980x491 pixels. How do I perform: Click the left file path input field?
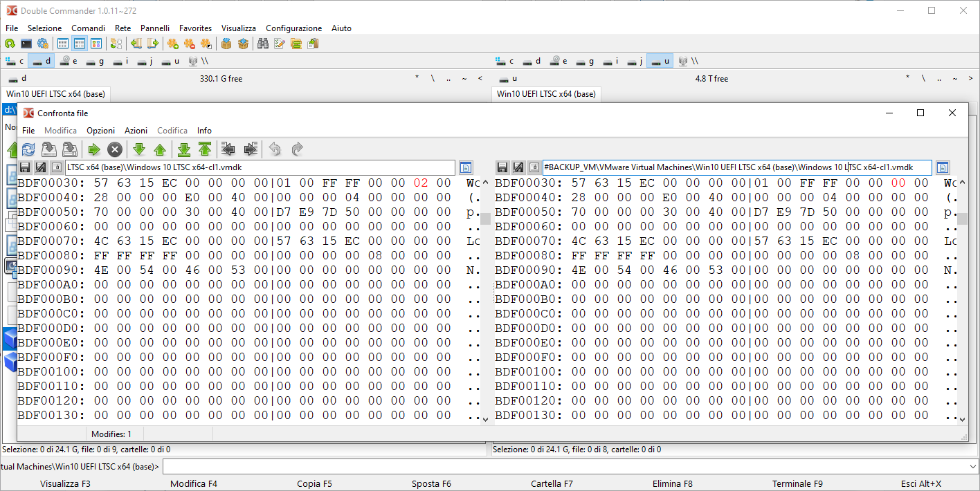tap(260, 167)
